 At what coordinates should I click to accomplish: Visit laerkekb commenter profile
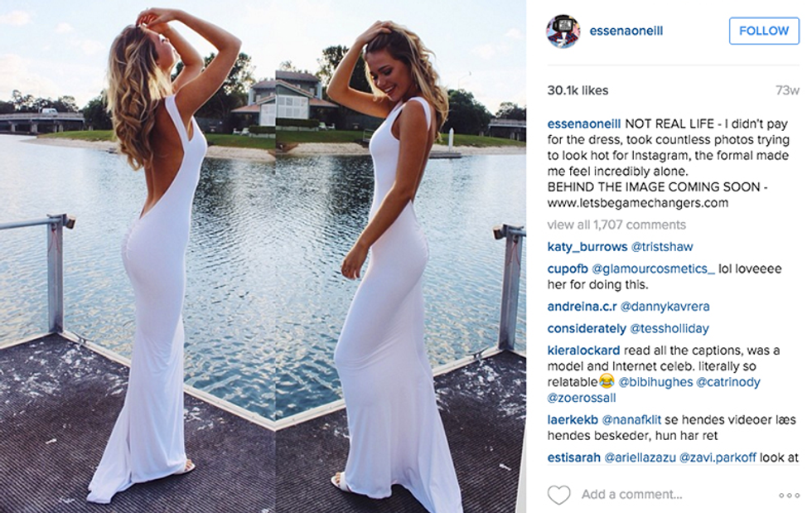coord(573,419)
